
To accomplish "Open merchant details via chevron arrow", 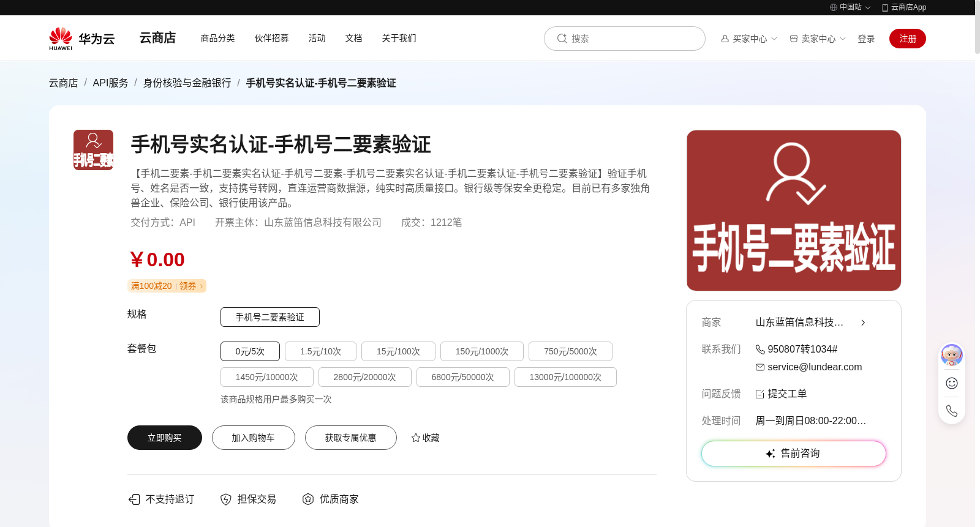I will click(863, 323).
